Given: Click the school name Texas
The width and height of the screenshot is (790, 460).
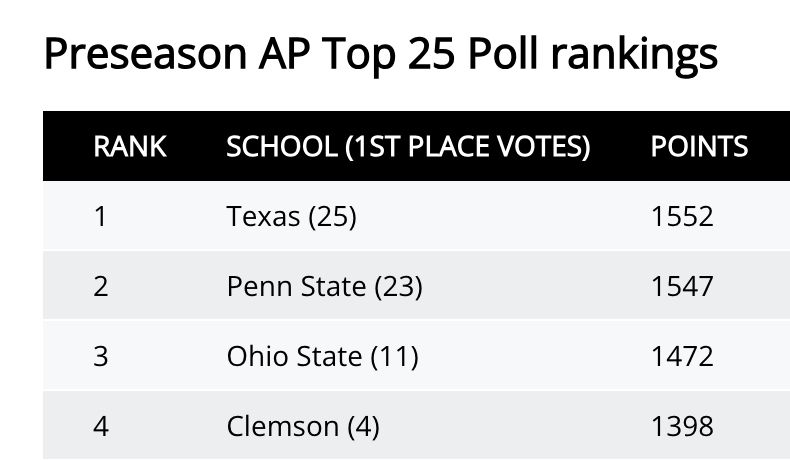Looking at the screenshot, I should coord(264,216).
